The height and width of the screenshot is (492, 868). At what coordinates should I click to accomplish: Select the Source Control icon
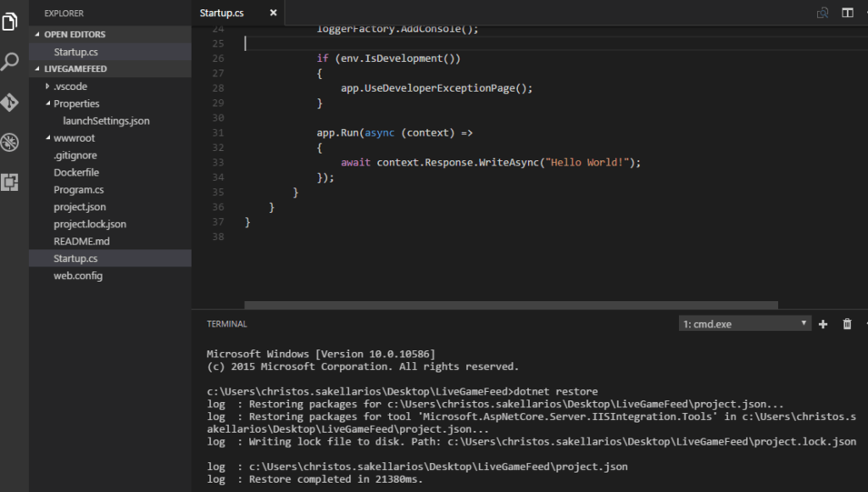[x=10, y=101]
